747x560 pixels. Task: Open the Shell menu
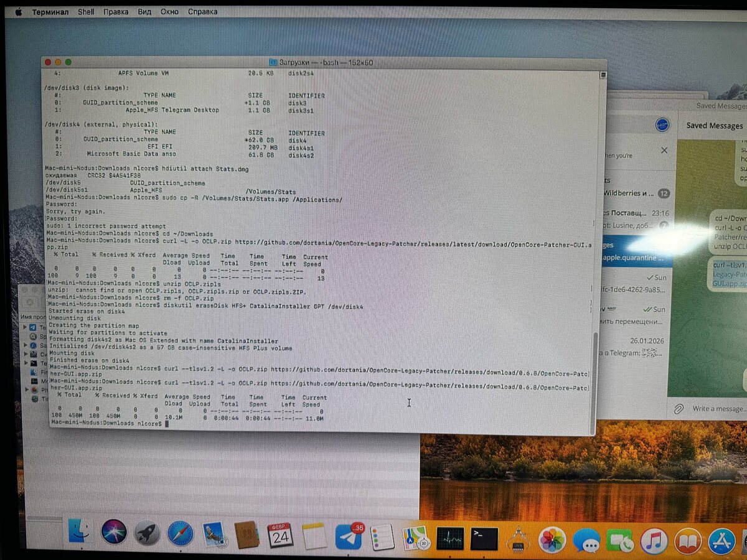click(86, 12)
